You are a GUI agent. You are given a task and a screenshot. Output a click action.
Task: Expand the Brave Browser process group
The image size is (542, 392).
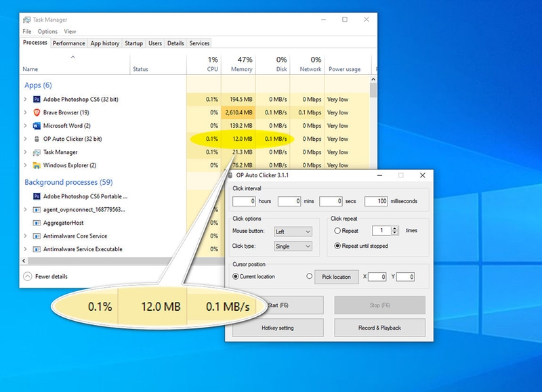point(26,112)
